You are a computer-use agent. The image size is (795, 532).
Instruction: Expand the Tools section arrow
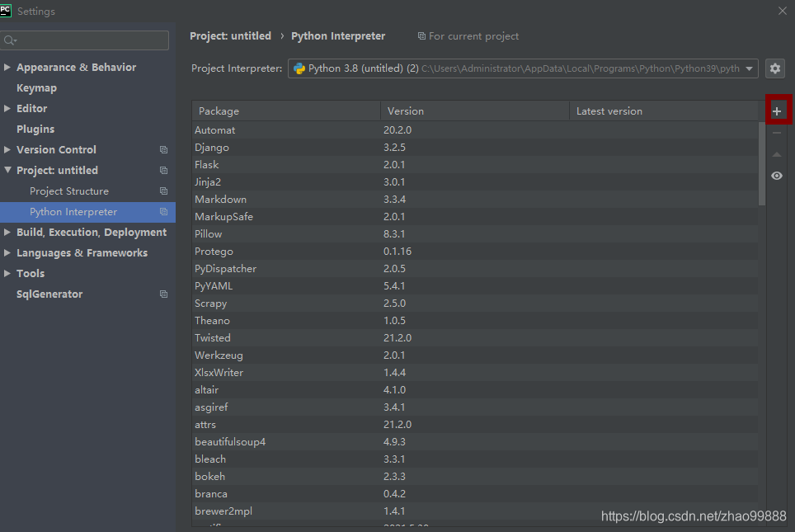point(7,273)
